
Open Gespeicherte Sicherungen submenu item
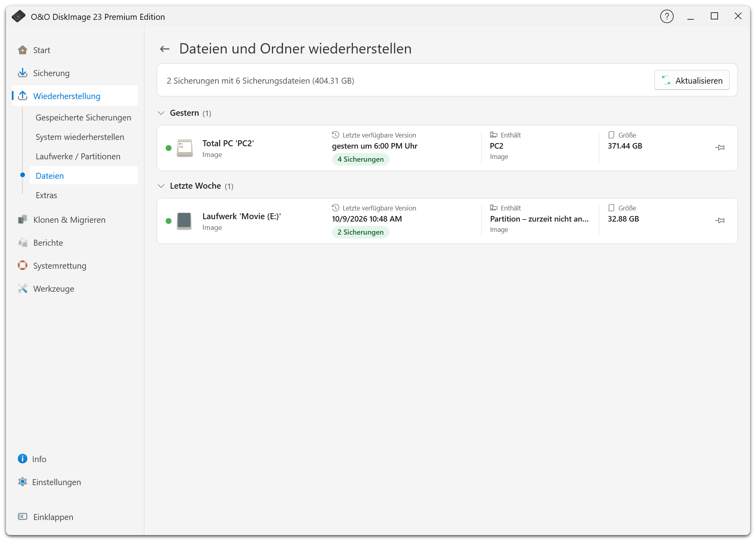point(83,118)
